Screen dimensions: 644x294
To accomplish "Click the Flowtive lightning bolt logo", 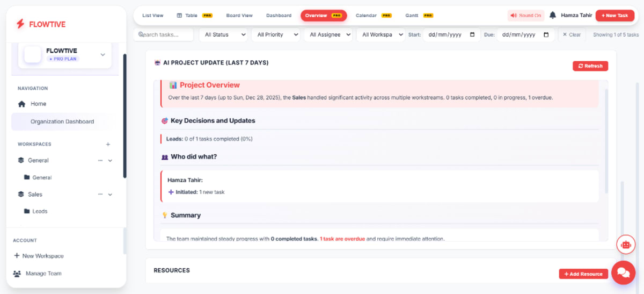I will [20, 24].
